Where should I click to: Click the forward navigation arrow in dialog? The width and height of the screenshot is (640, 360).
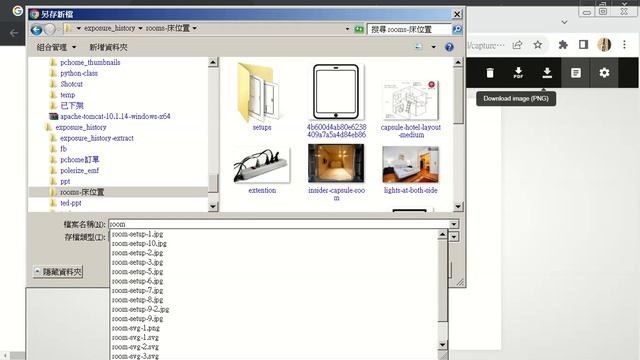pyautogui.click(x=49, y=29)
